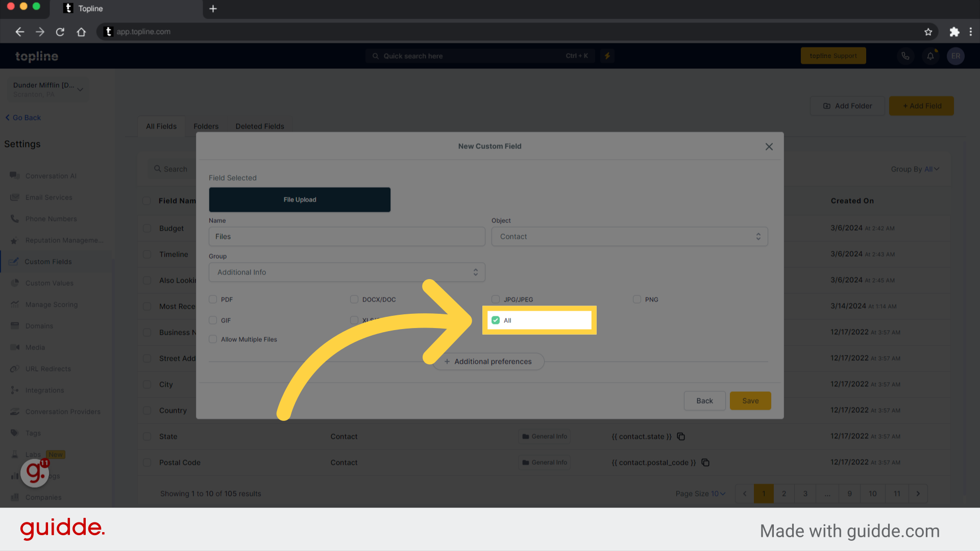Click Additional preferences expander
Screen dimensions: 980x551
click(488, 361)
